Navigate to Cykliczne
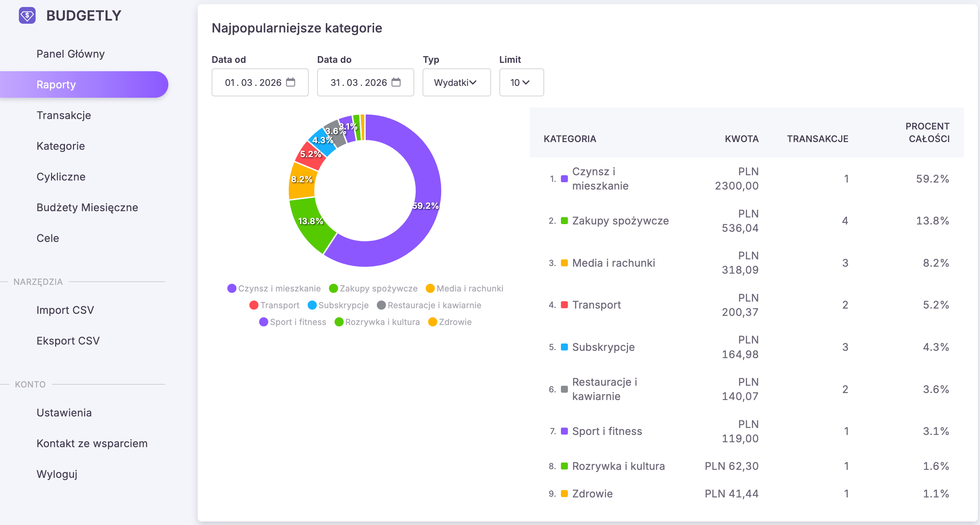 click(x=61, y=177)
